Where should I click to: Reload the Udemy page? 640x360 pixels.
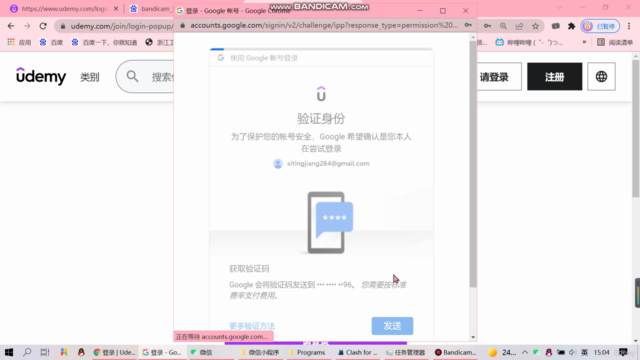tap(43, 26)
